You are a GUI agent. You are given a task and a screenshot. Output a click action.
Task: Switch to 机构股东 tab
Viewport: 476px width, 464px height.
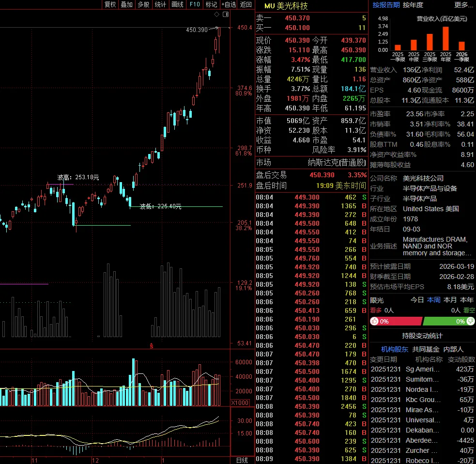click(395, 350)
